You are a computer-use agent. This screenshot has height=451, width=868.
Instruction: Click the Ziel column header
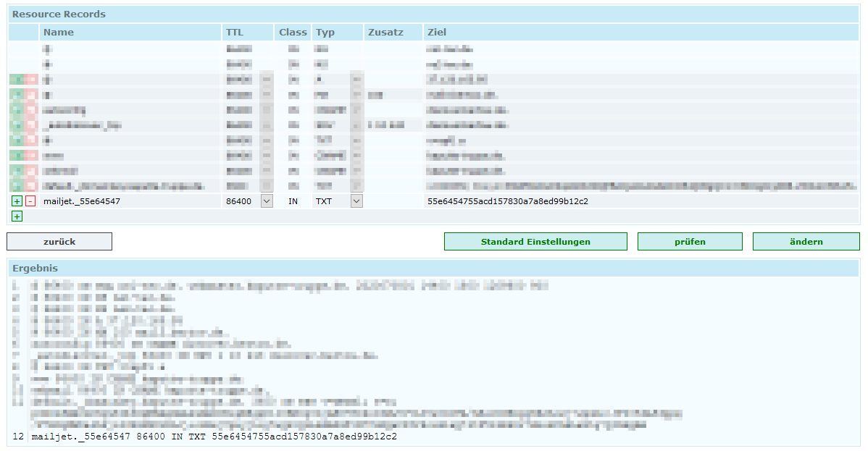(x=437, y=33)
